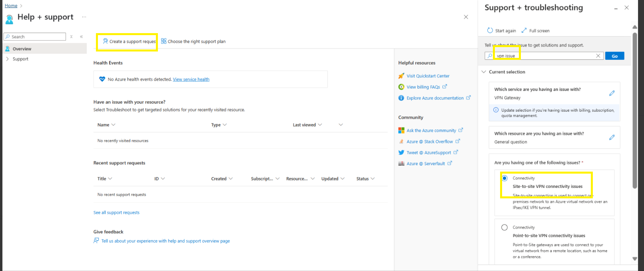Minimize the Support + troubleshooting panel

pyautogui.click(x=616, y=8)
